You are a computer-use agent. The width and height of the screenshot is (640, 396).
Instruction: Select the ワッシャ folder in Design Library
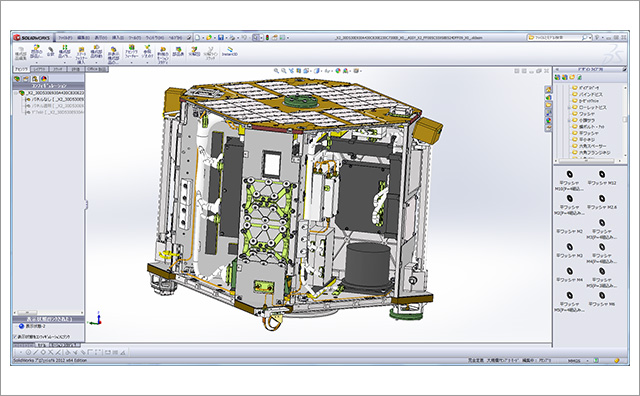tap(583, 114)
